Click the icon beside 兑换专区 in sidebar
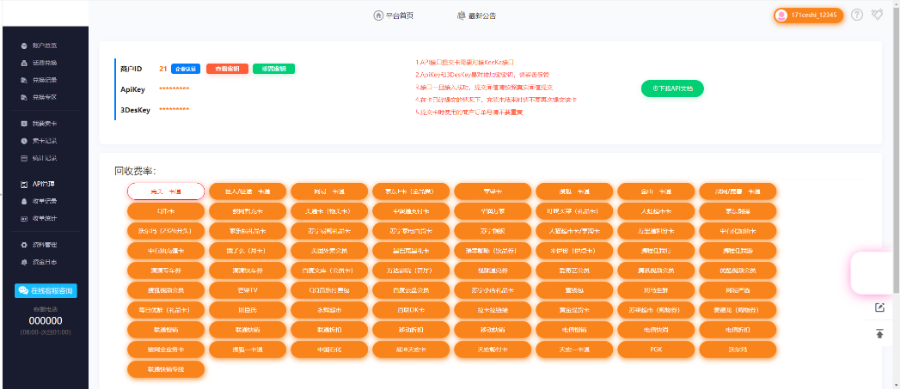Screen dimensions: 900x389 pyautogui.click(x=24, y=97)
